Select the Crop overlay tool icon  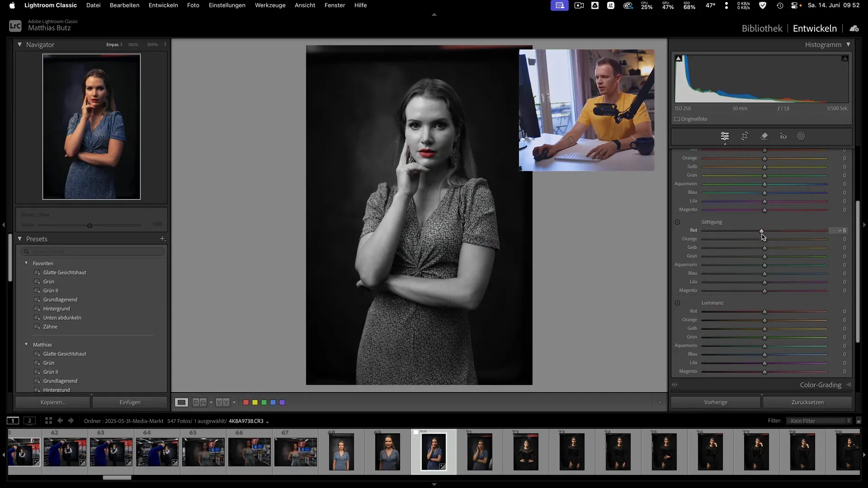(745, 136)
